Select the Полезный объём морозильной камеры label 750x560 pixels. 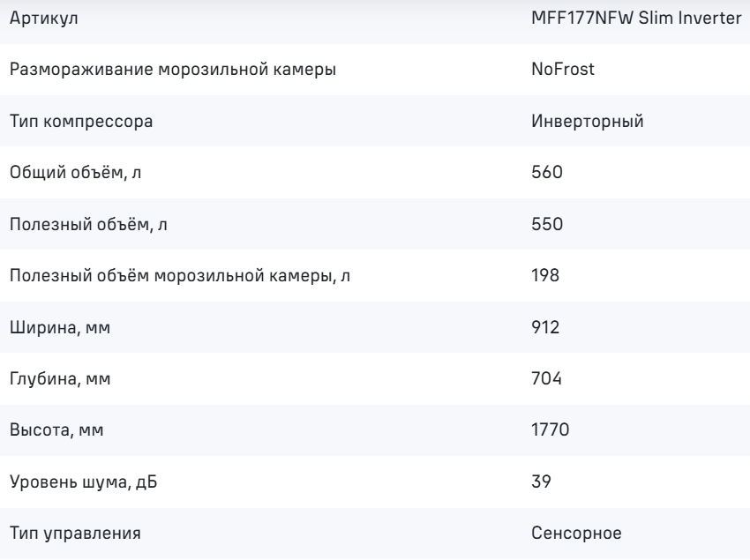click(x=180, y=276)
